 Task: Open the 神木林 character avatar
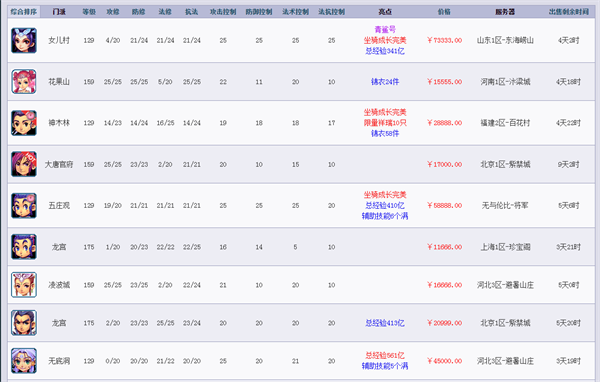24,123
